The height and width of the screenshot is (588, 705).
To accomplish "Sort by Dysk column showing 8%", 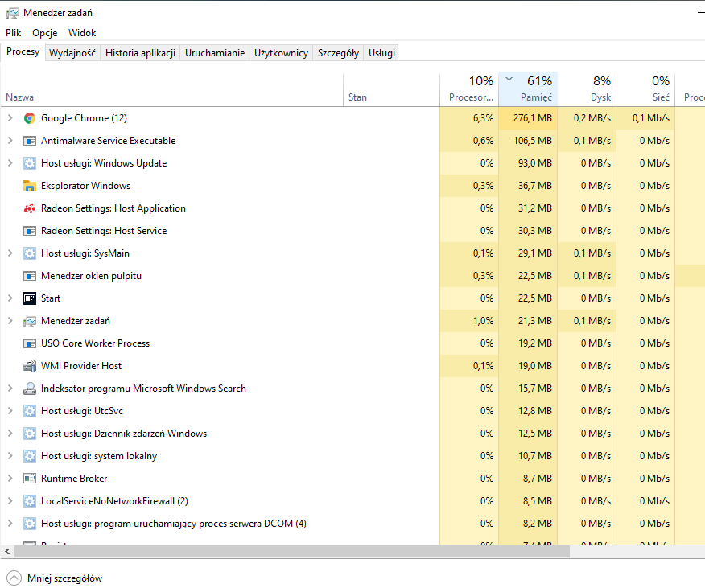I will (x=587, y=89).
